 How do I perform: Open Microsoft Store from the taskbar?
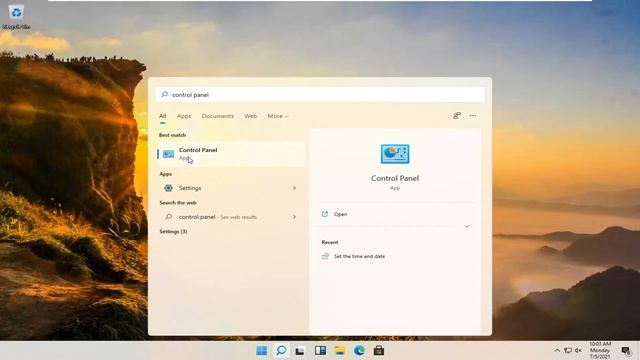[379, 351]
